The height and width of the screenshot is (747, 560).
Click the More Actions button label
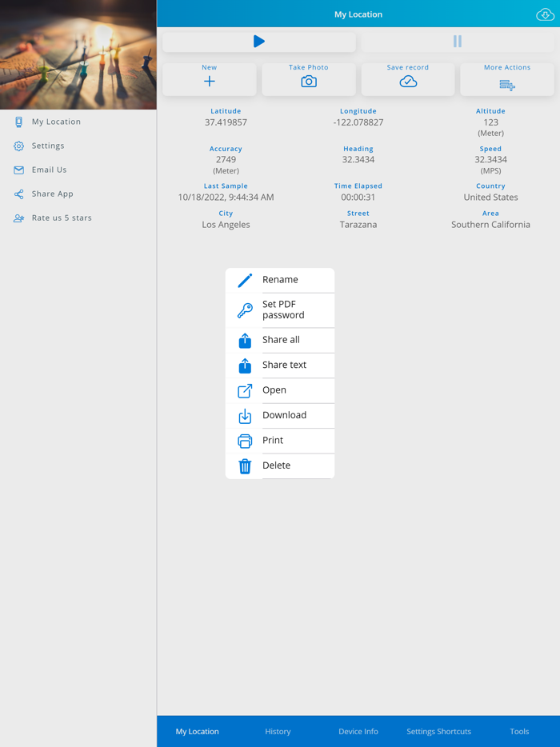pyautogui.click(x=507, y=68)
